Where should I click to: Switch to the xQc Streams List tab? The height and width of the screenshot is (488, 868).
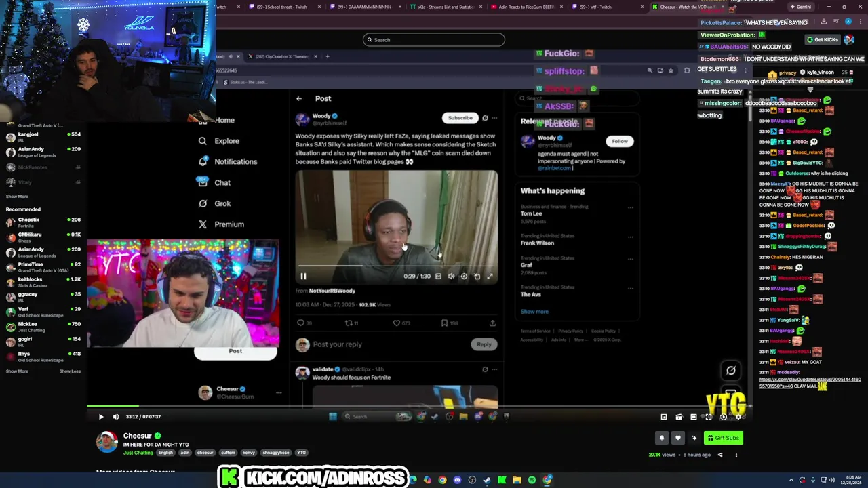coord(446,7)
